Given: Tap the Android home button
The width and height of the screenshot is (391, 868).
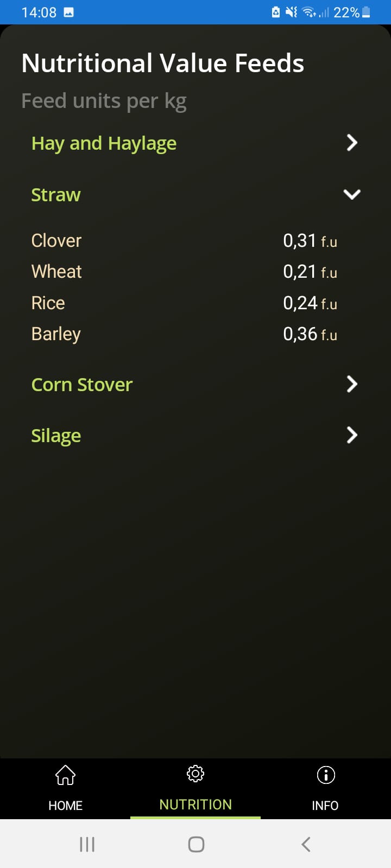Looking at the screenshot, I should pos(196,844).
